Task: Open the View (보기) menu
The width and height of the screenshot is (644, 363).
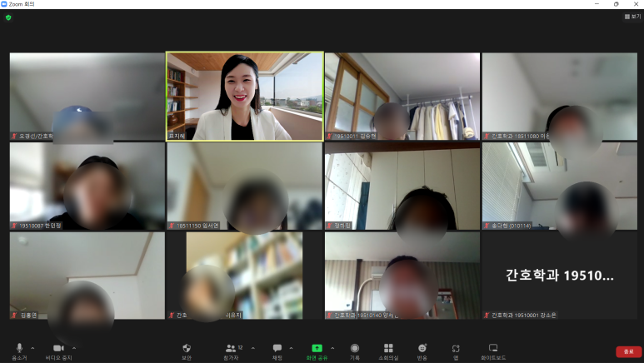Action: 633,16
